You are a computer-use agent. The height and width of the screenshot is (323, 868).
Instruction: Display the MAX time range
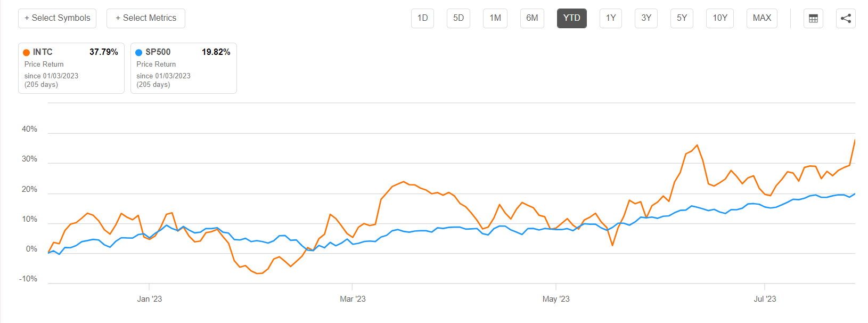click(762, 18)
